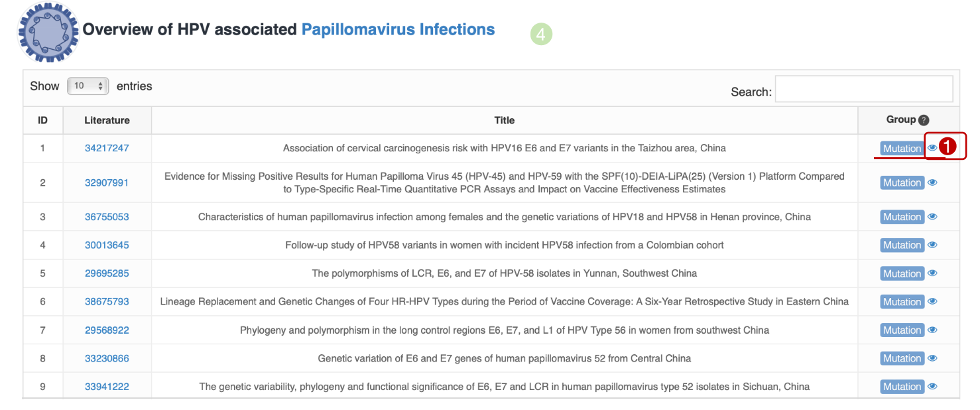Open the Show entries count dropdown
The width and height of the screenshot is (980, 410).
point(88,86)
